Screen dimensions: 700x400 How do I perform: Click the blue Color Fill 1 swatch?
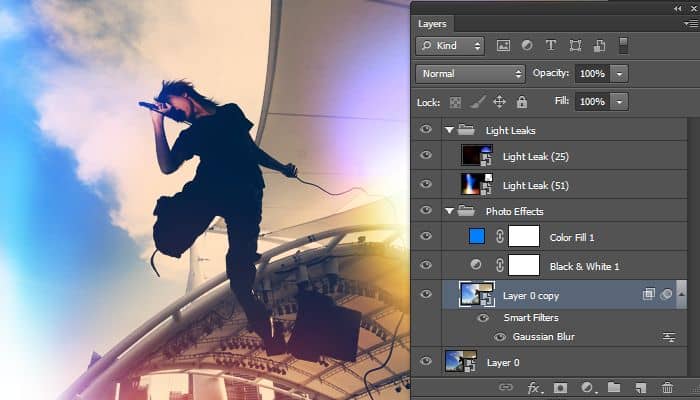(477, 237)
